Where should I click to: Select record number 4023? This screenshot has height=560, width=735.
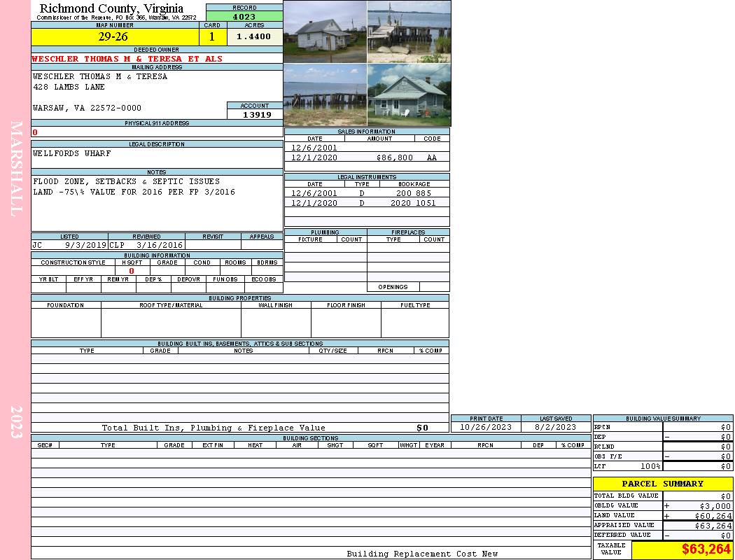coord(244,17)
